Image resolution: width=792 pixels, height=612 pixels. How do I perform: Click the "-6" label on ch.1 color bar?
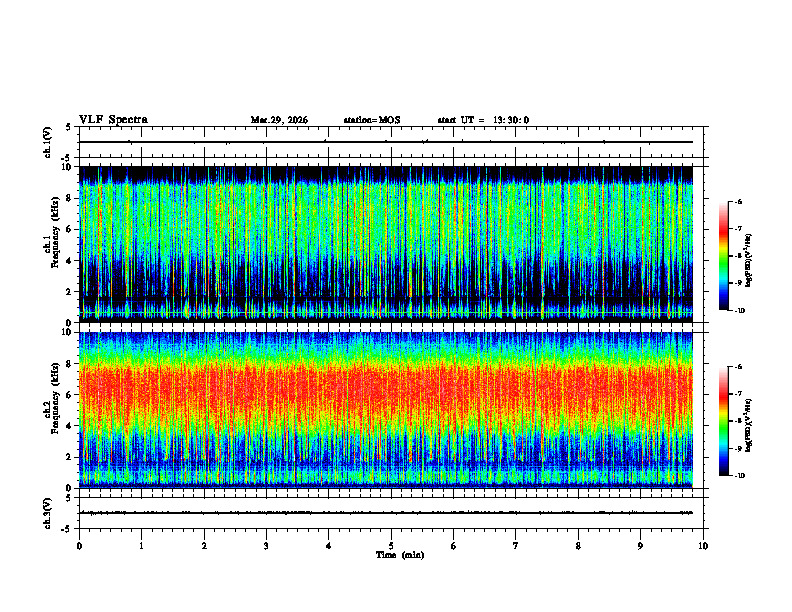(x=738, y=201)
